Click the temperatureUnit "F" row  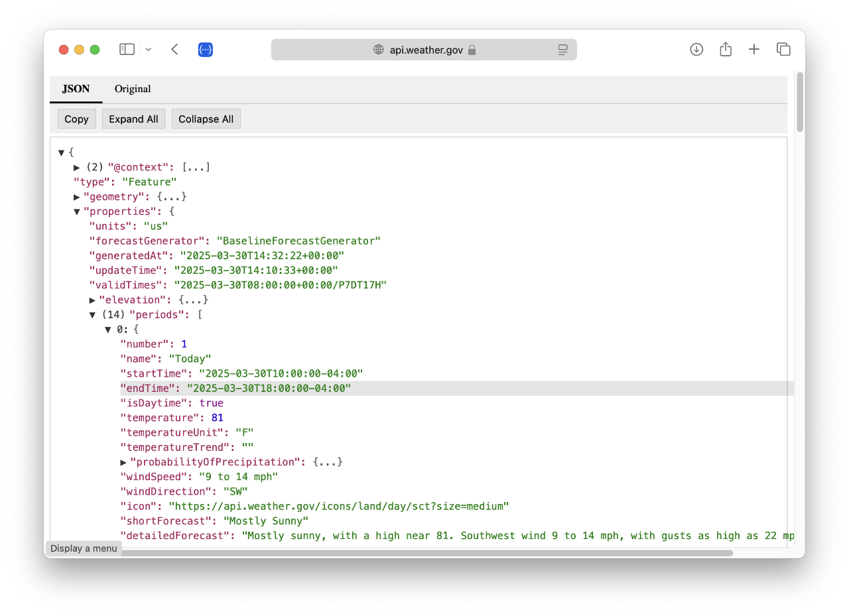coord(187,432)
